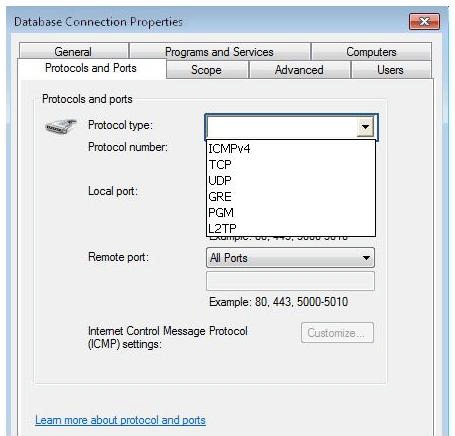
Task: Select ICMPv4 from the protocol list
Action: point(291,148)
